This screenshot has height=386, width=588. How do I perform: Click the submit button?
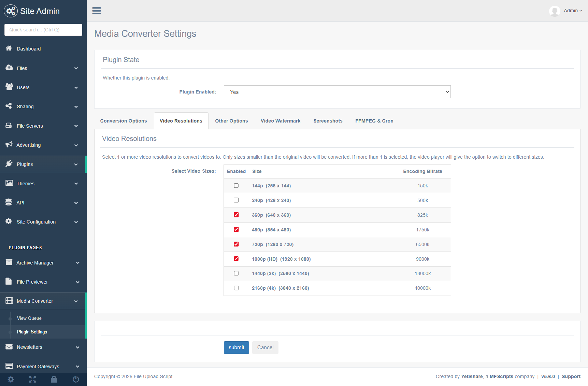tap(236, 347)
